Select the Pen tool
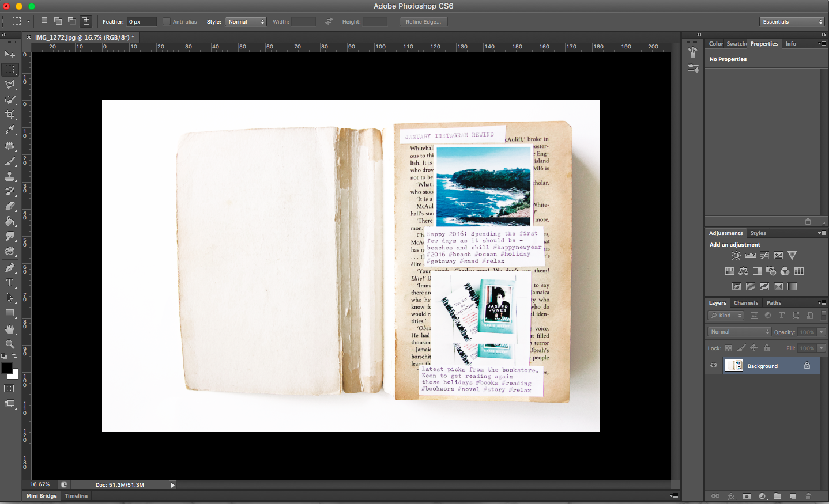Image resolution: width=829 pixels, height=504 pixels. click(x=10, y=268)
